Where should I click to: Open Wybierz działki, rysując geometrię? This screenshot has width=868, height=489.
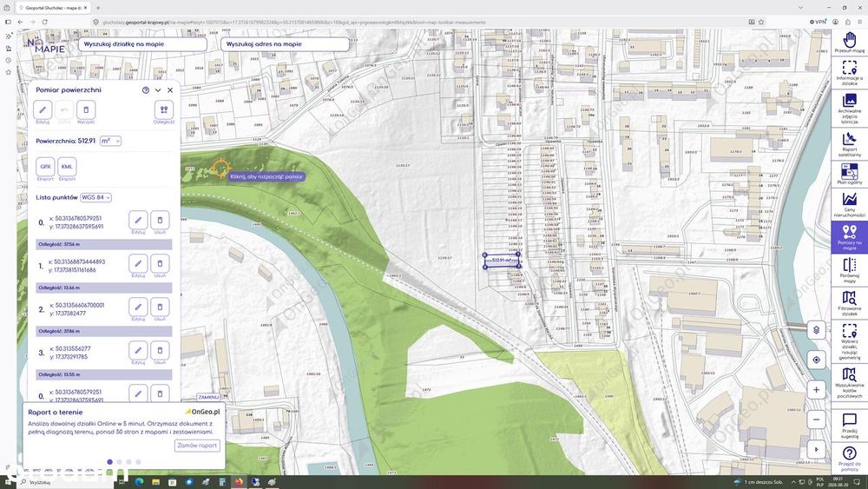849,341
